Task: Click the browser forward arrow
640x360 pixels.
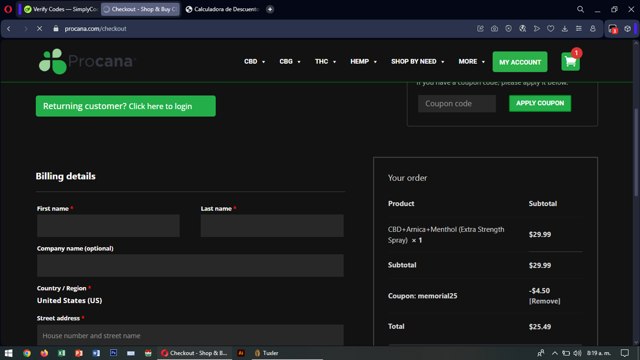Action: point(25,29)
